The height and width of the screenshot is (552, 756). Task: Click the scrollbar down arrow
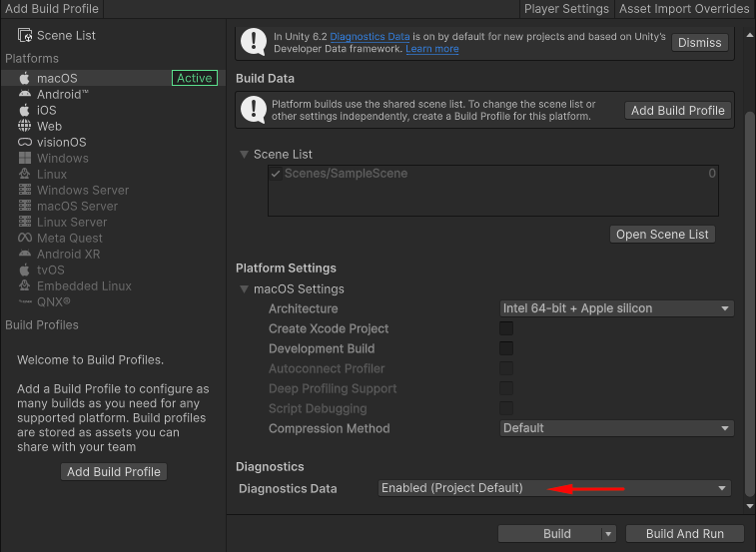click(750, 506)
